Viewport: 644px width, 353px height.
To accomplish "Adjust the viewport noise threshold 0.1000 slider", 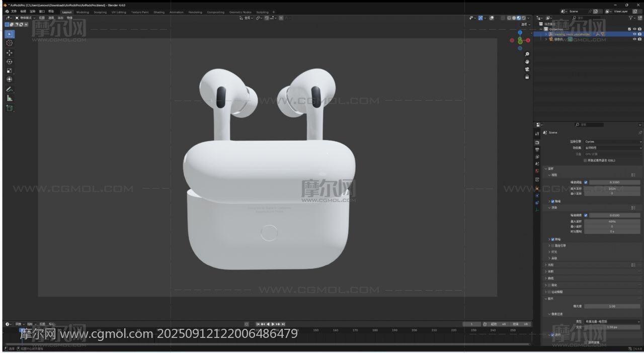I will point(614,182).
